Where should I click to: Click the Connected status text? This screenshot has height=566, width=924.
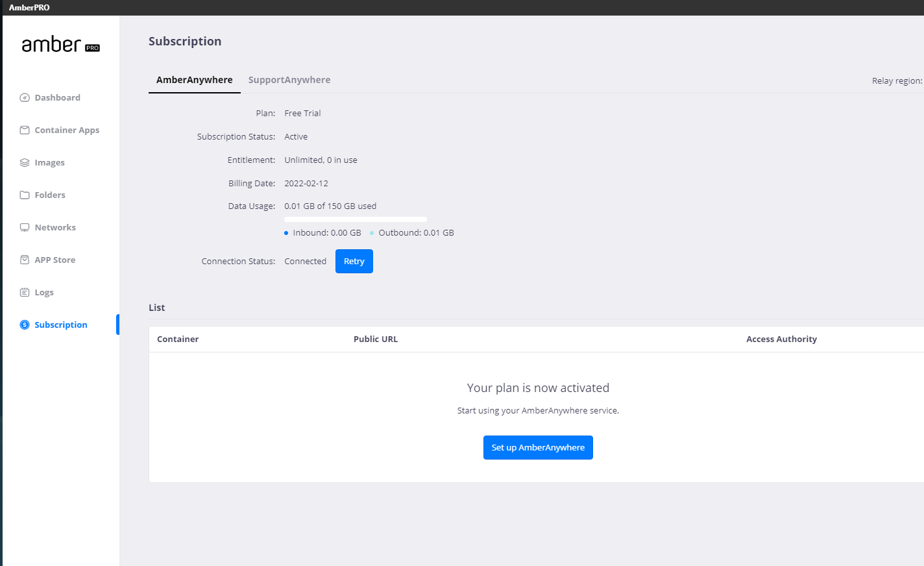pos(306,262)
